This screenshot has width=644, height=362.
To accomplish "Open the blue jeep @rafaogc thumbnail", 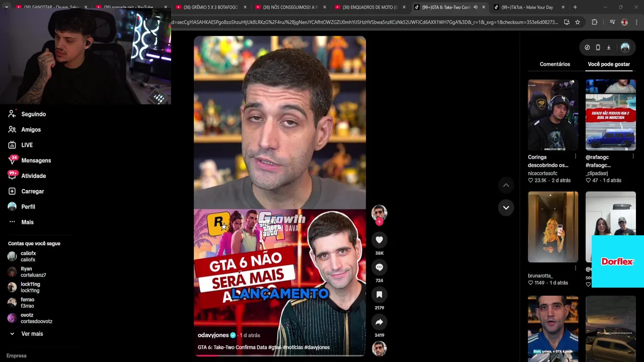I will 610,115.
